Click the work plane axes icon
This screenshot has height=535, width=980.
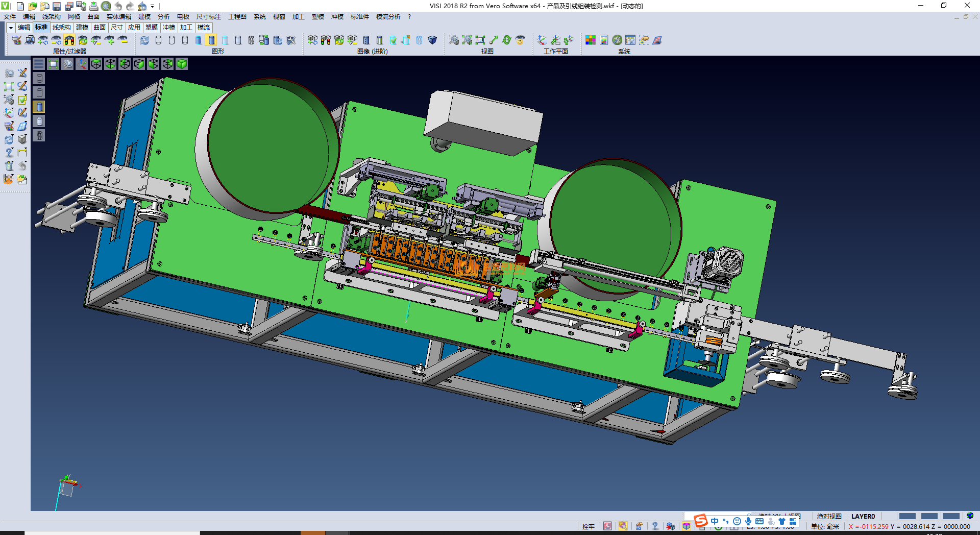click(542, 40)
